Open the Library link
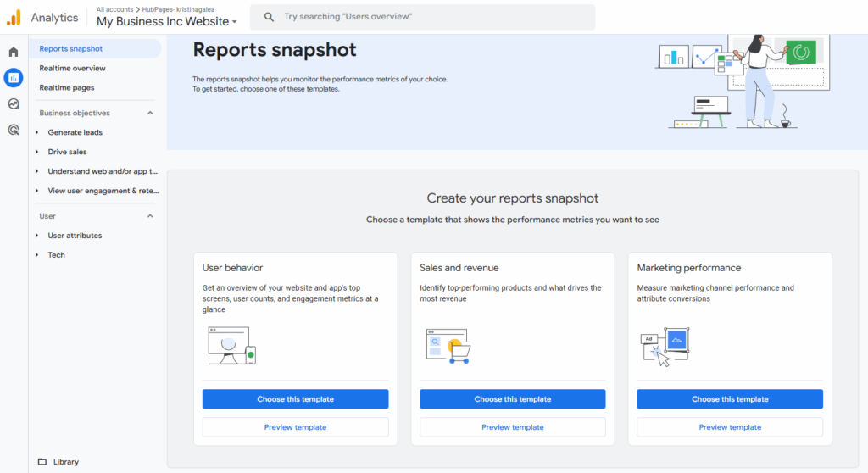 66,461
